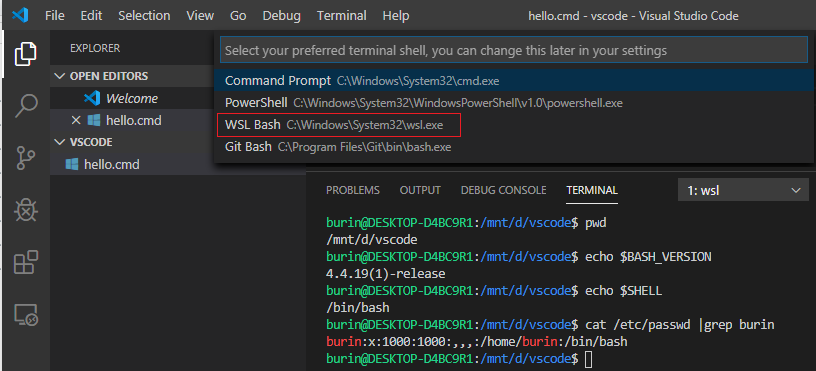Viewport: 816px width, 371px height.
Task: Open the Debug view bug icon
Action: [26, 210]
